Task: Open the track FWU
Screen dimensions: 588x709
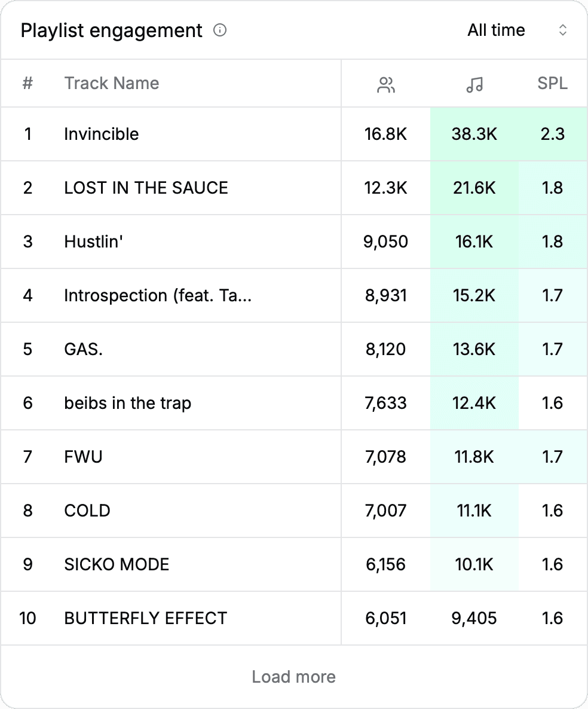Action: [x=81, y=457]
